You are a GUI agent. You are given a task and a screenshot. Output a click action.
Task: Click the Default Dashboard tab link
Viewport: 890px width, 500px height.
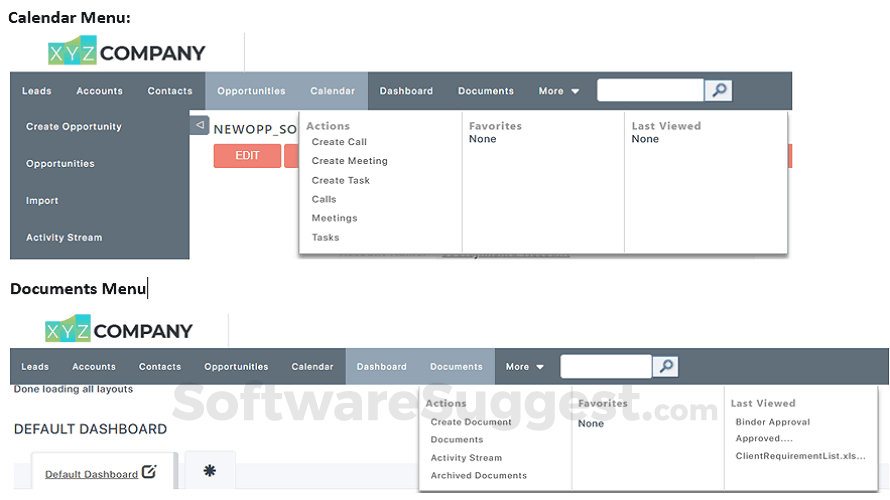91,474
